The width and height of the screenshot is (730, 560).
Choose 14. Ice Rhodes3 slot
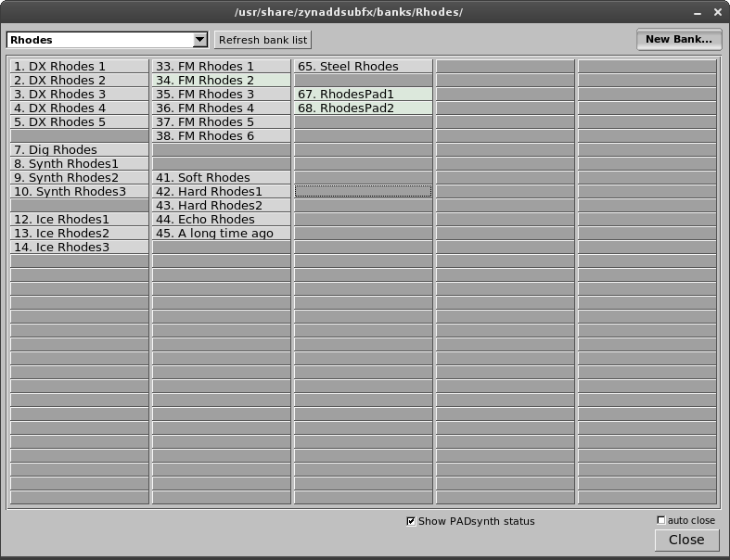point(79,248)
